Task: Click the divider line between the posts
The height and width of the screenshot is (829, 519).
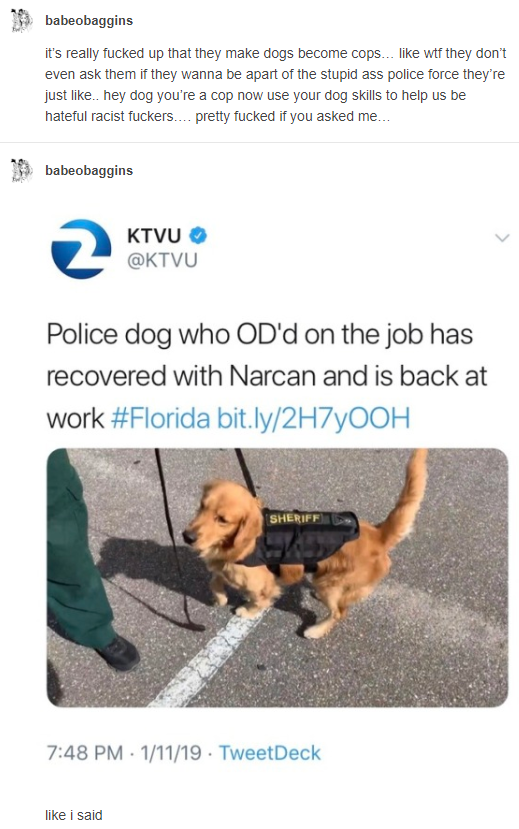Action: point(260,142)
